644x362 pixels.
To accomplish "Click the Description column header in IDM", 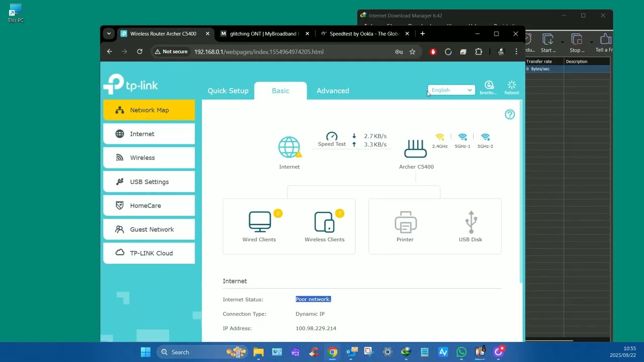I will [587, 61].
